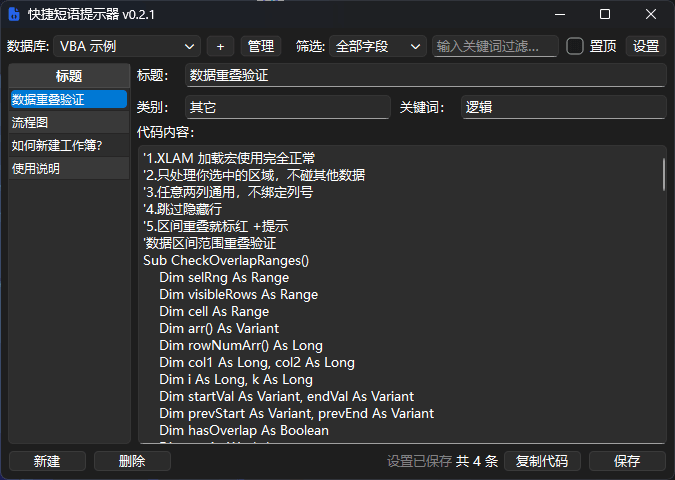Click the Sub CheckOverlapRanges() code line

point(226,260)
